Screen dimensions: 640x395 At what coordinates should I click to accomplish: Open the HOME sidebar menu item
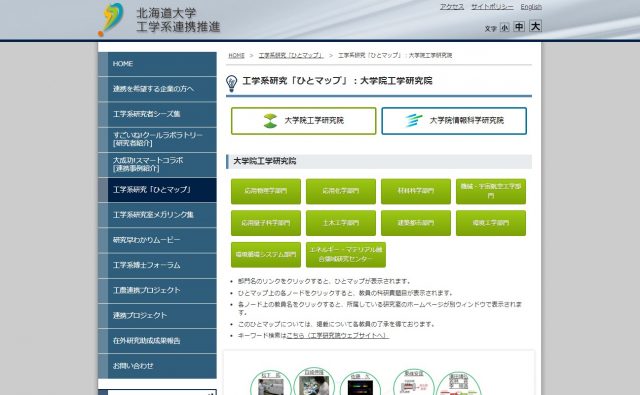click(158, 64)
